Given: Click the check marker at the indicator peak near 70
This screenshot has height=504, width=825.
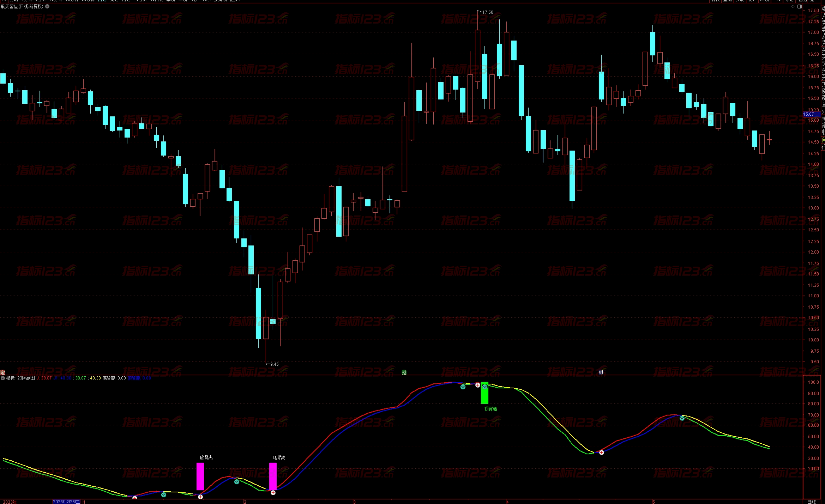Looking at the screenshot, I should 682,418.
